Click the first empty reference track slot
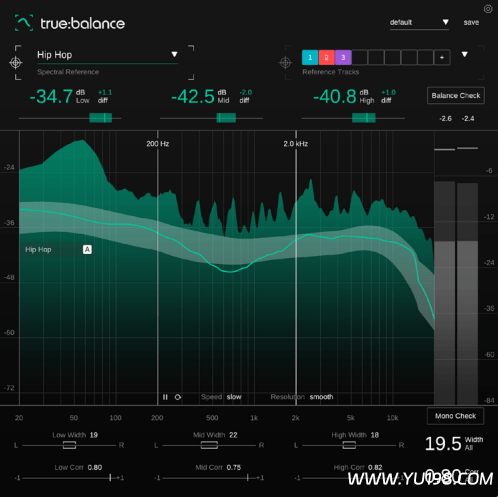This screenshot has width=498, height=497. point(360,57)
